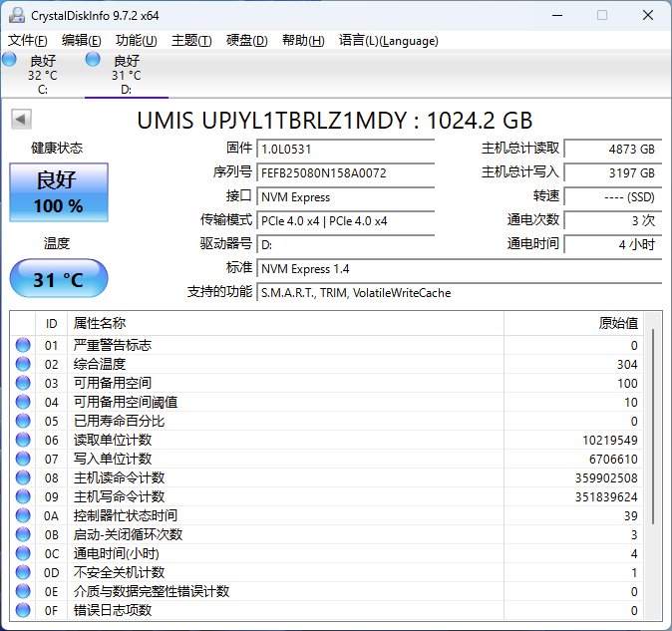Click the C: drive health status orb

[10, 61]
